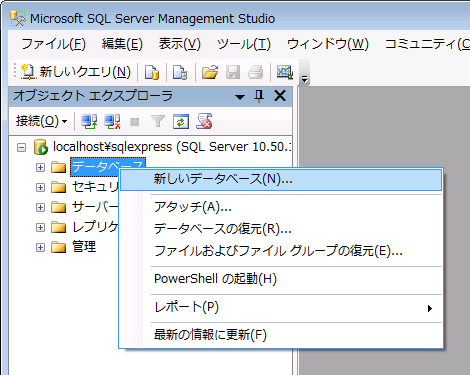The height and width of the screenshot is (375, 470).
Task: Expand the セキュリティ folder node
Action: [x=40, y=187]
